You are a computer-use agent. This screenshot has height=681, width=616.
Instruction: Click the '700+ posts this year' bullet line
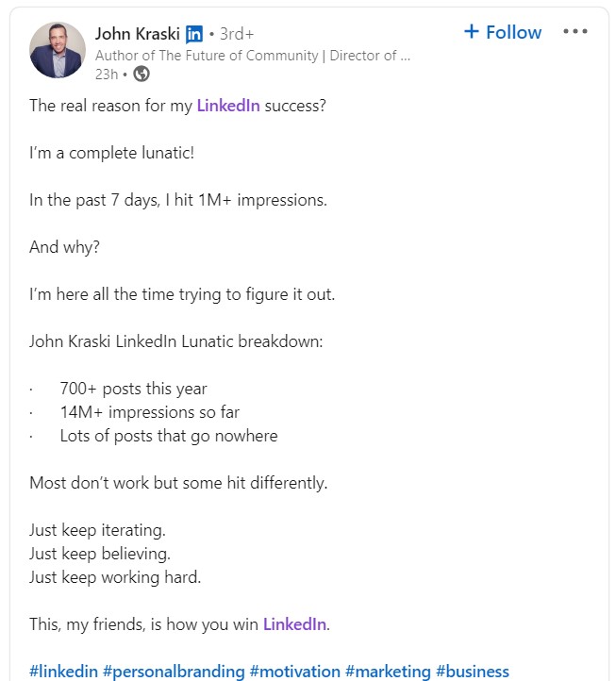coord(133,389)
